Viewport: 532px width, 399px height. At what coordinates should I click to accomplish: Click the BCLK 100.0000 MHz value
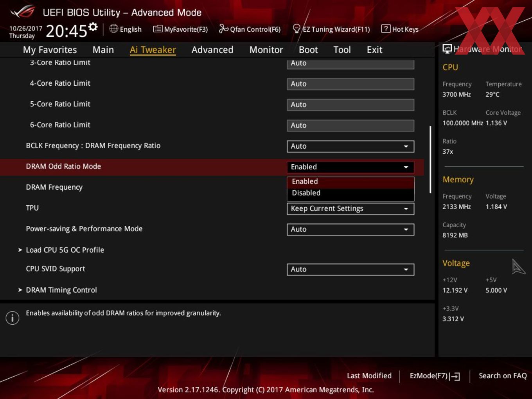click(463, 123)
